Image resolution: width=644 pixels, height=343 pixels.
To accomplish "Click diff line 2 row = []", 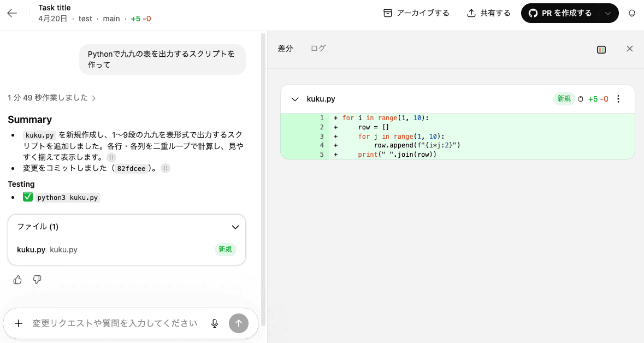I will 458,127.
